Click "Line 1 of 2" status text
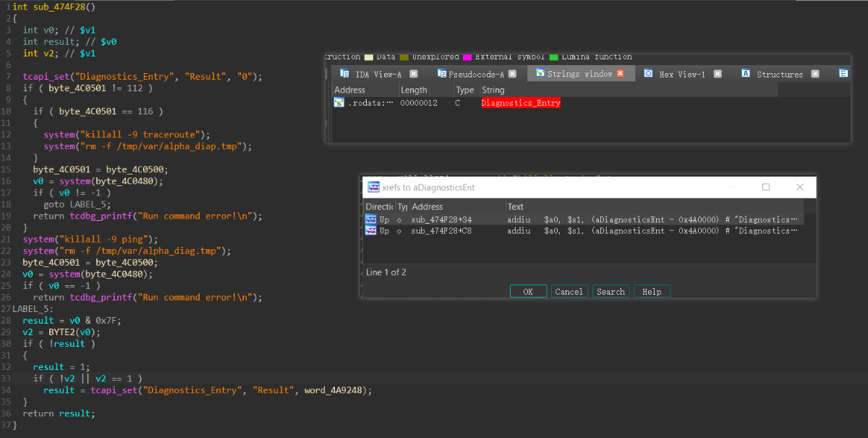This screenshot has height=438, width=868. coord(386,272)
